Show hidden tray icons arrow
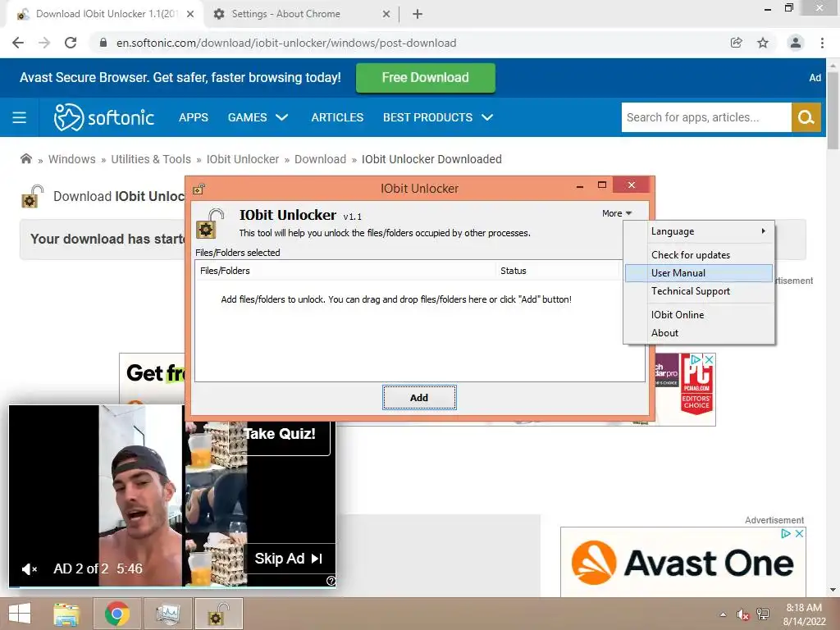The image size is (840, 630). (723, 614)
